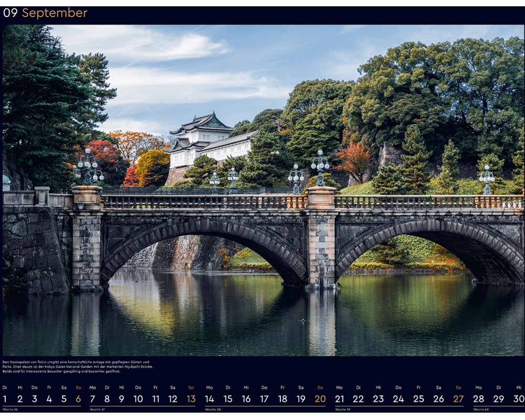Select Sunday the 6th date
This screenshot has height=420, width=525.
point(78,398)
